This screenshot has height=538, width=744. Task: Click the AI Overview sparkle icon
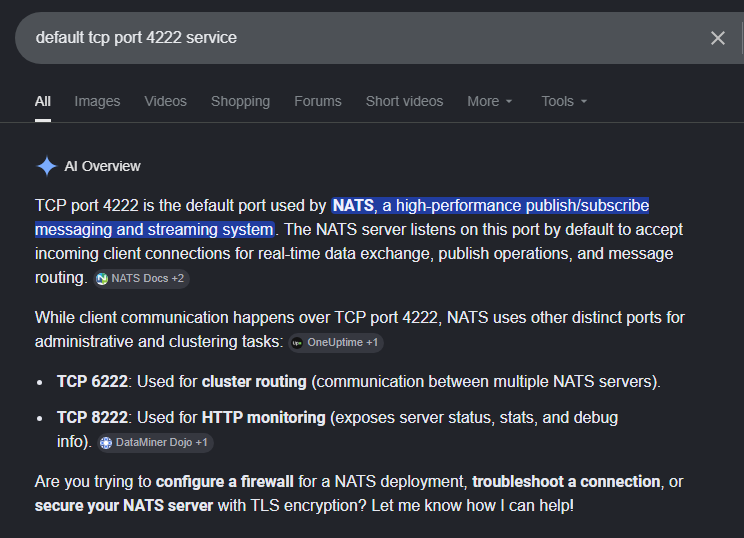pyautogui.click(x=46, y=166)
